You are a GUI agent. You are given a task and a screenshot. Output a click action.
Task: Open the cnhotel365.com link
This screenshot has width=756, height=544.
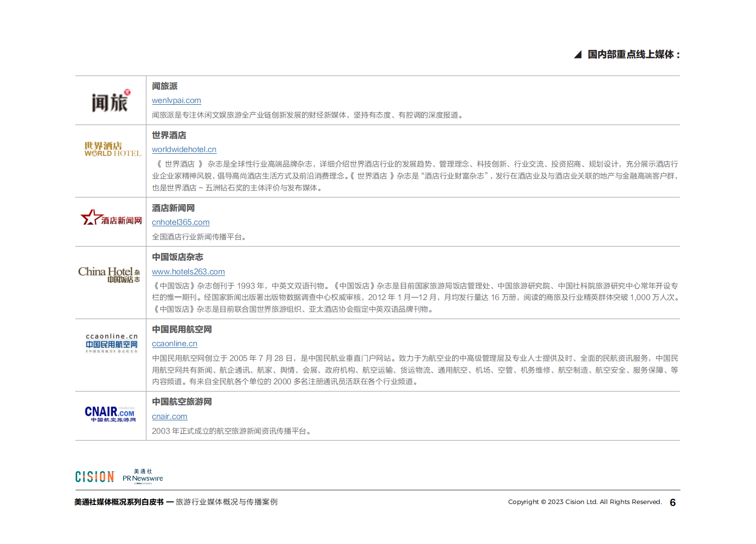(x=181, y=222)
